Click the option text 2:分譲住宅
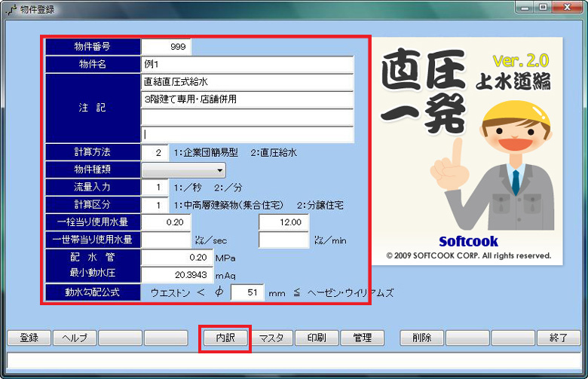The height and width of the screenshot is (379, 588). [x=320, y=206]
